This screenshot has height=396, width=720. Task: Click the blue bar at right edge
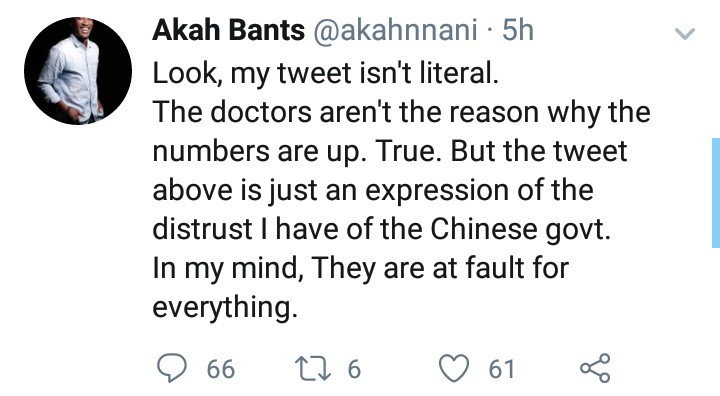click(716, 192)
